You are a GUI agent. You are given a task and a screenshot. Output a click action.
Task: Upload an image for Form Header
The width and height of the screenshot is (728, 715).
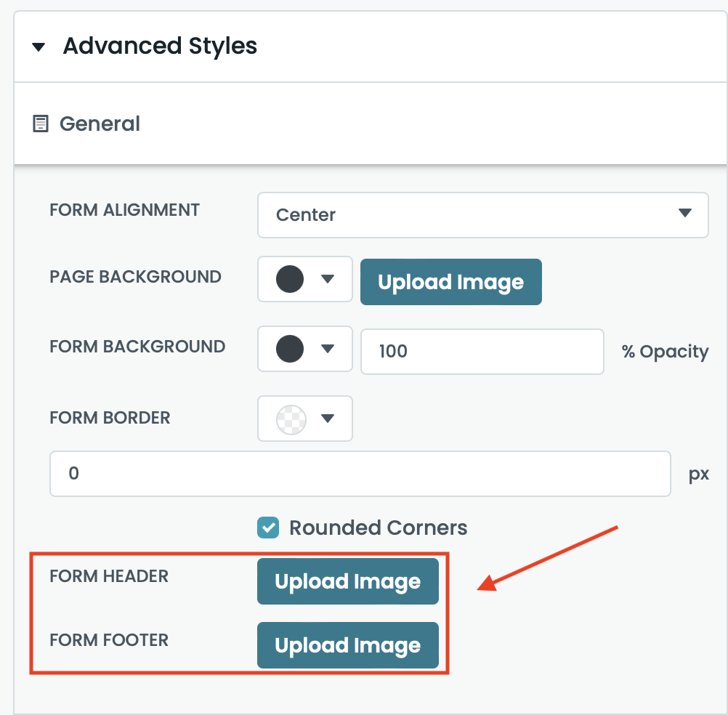click(347, 581)
